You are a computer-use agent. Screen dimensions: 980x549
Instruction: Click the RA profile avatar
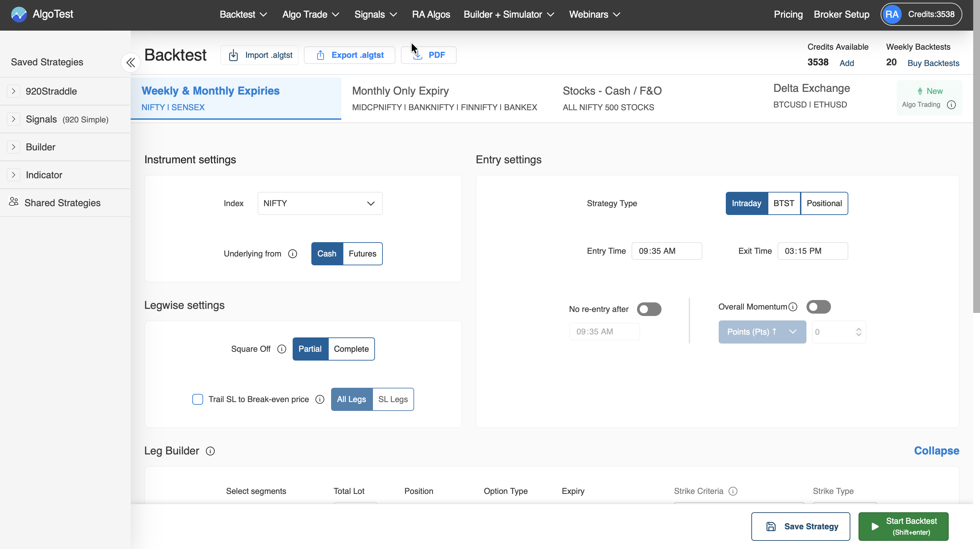pos(892,14)
